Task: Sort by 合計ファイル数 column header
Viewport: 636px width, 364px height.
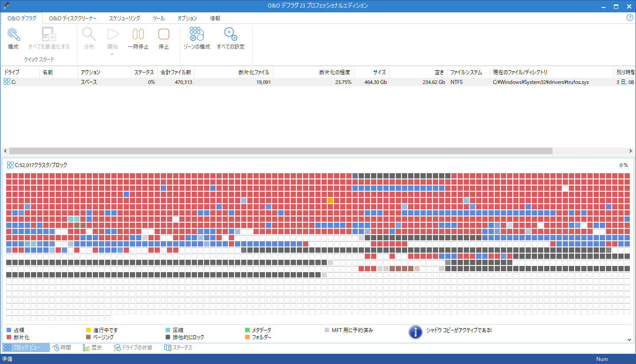Action: tap(176, 72)
